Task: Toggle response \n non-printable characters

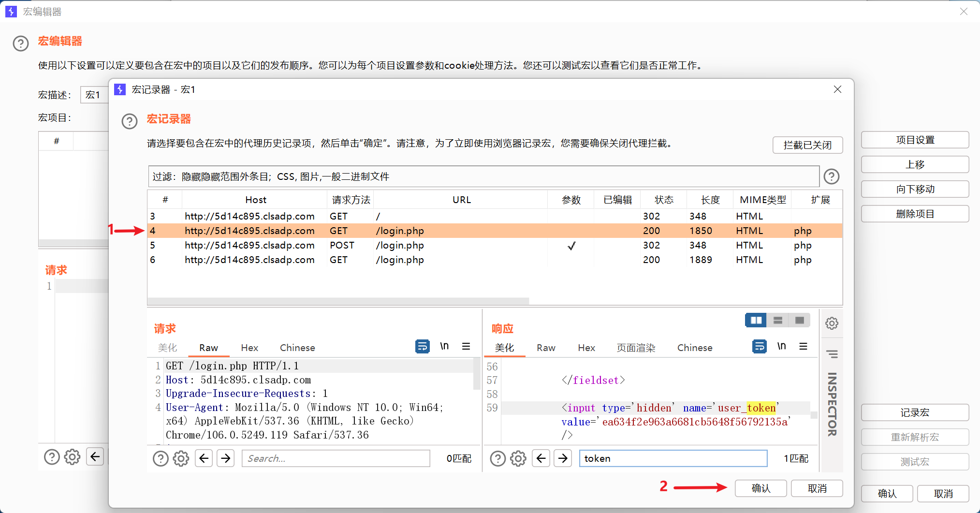Action: tap(781, 346)
